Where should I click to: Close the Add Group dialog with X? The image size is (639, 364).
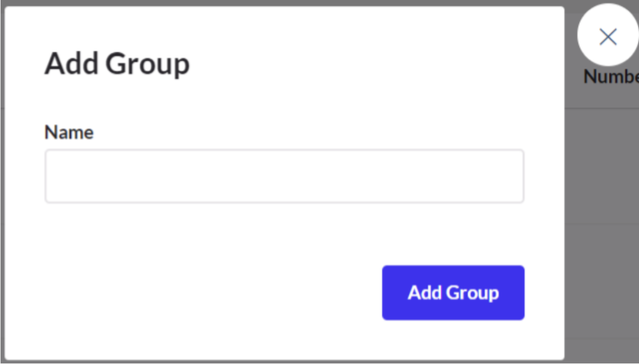pos(608,36)
